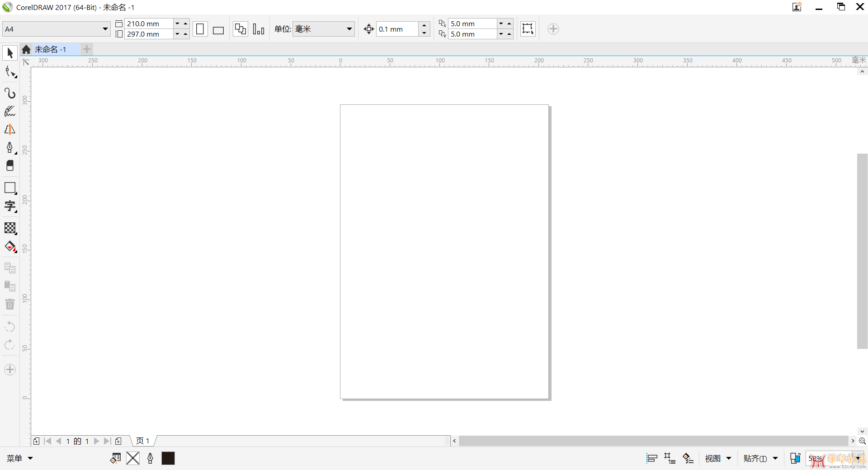The height and width of the screenshot is (470, 868).
Task: Open the zoom level dropdown arrow
Action: coord(858,458)
